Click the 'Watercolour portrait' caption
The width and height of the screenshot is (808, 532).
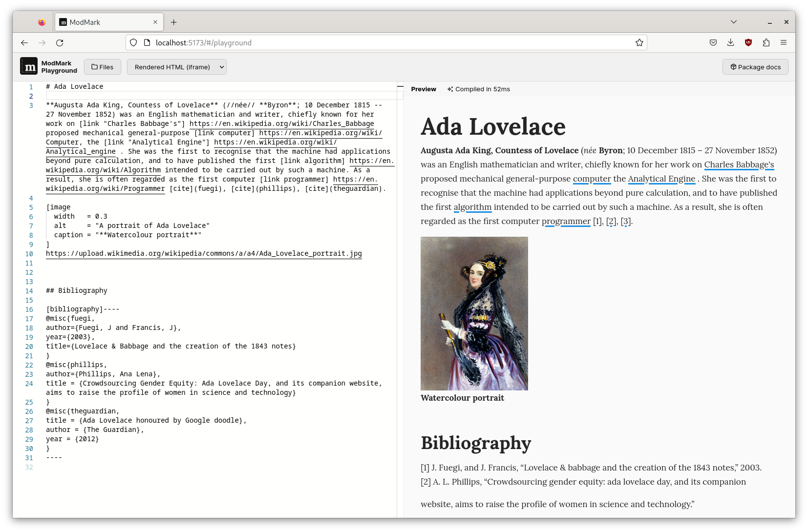pyautogui.click(x=462, y=398)
